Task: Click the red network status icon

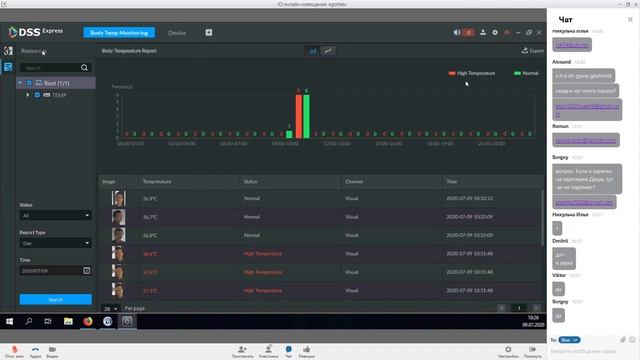Action: (x=507, y=32)
